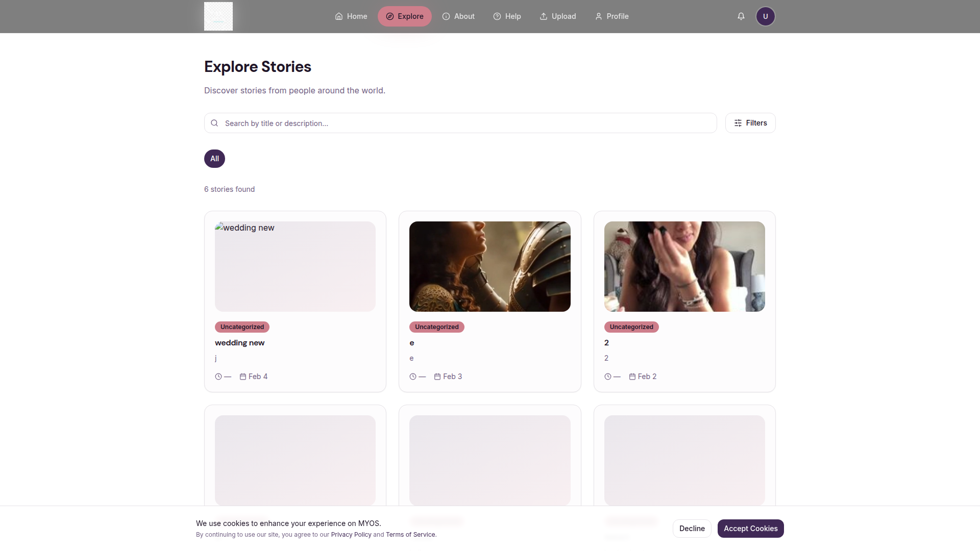Open the Filters panel

click(x=750, y=123)
